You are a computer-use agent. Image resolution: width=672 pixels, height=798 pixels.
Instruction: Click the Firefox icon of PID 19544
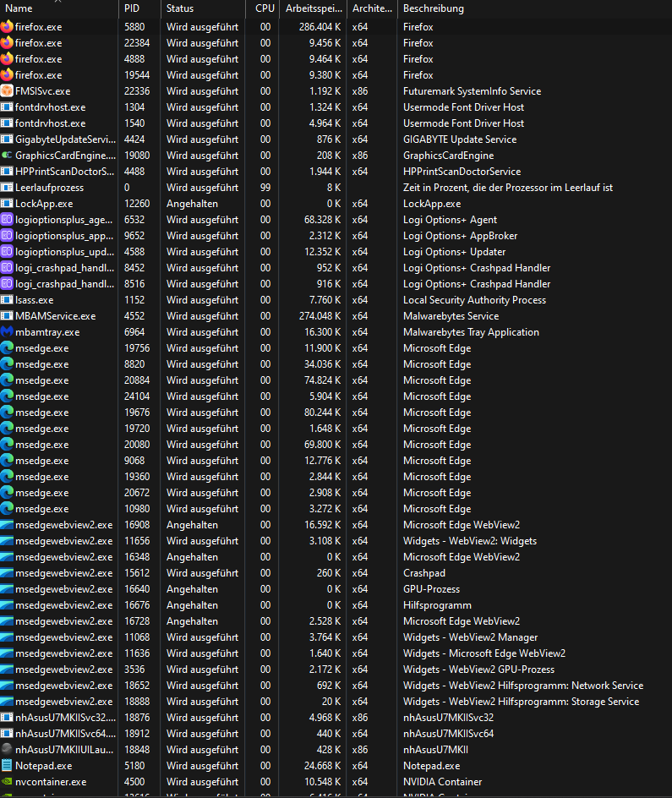point(7,74)
